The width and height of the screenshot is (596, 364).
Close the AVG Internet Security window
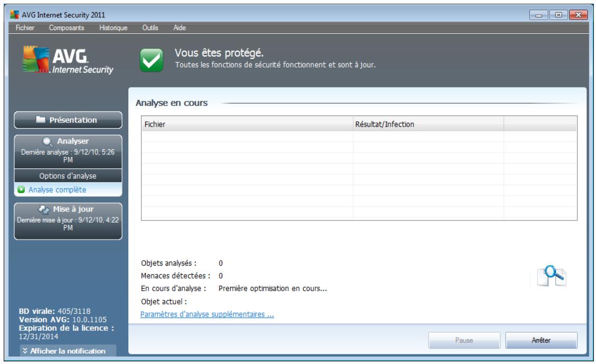pyautogui.click(x=579, y=15)
